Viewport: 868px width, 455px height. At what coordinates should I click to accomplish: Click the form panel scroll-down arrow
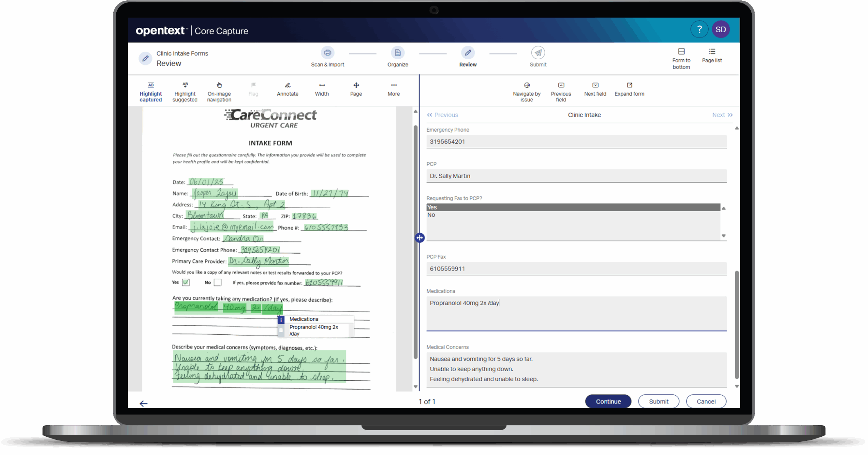pyautogui.click(x=736, y=387)
